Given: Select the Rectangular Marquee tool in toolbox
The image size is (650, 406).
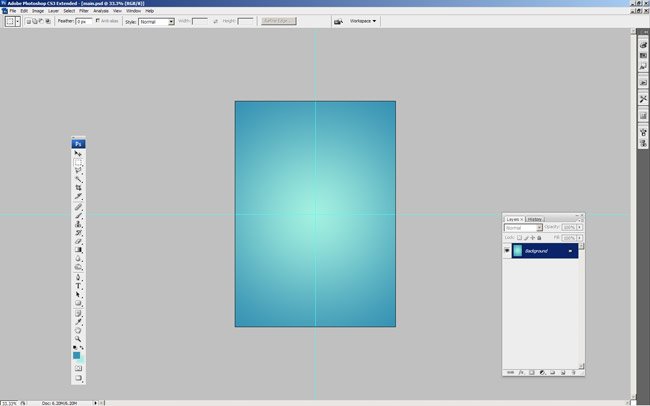Looking at the screenshot, I should [x=78, y=163].
